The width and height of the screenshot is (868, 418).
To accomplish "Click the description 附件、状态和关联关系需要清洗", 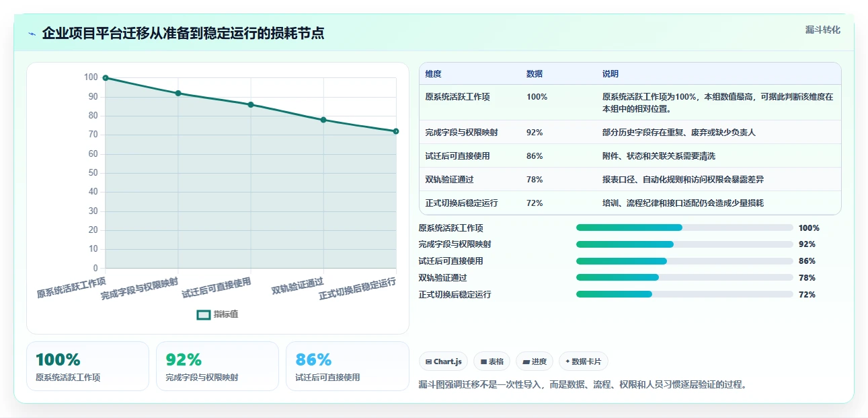I will [659, 156].
